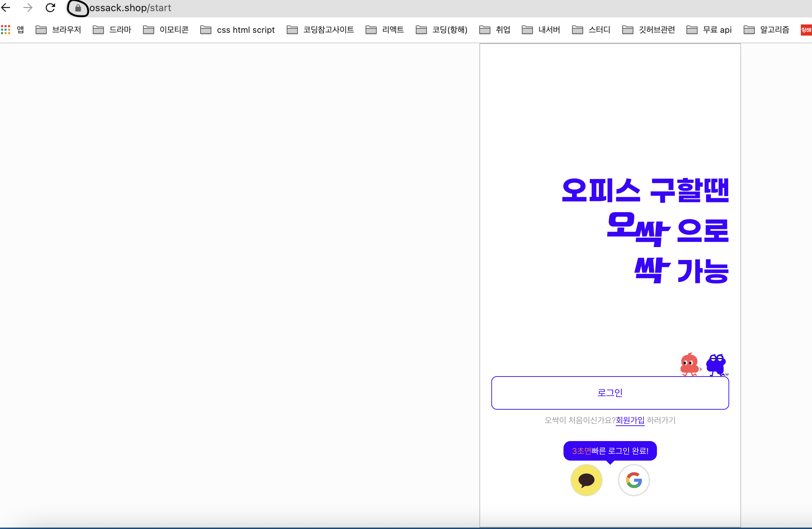Click the Google login icon

tap(633, 480)
